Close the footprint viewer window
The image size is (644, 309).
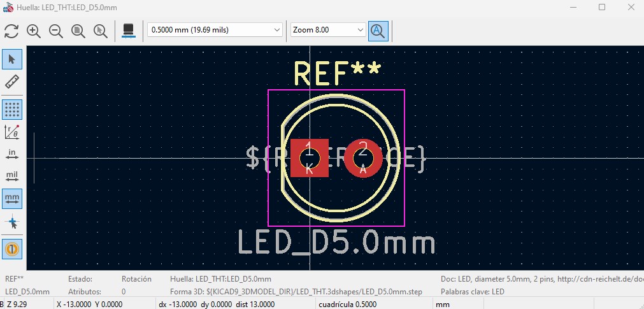(631, 7)
